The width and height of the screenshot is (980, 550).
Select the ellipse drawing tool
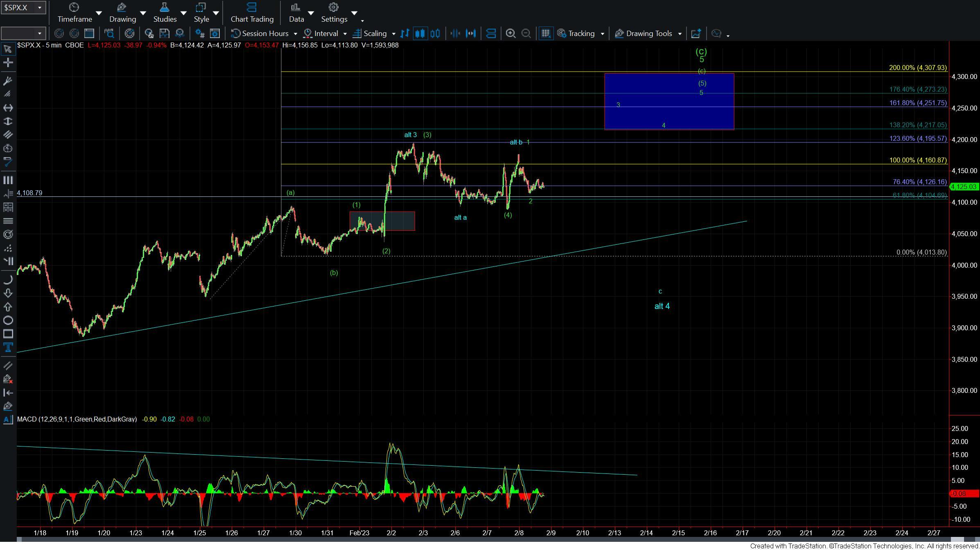tap(8, 320)
